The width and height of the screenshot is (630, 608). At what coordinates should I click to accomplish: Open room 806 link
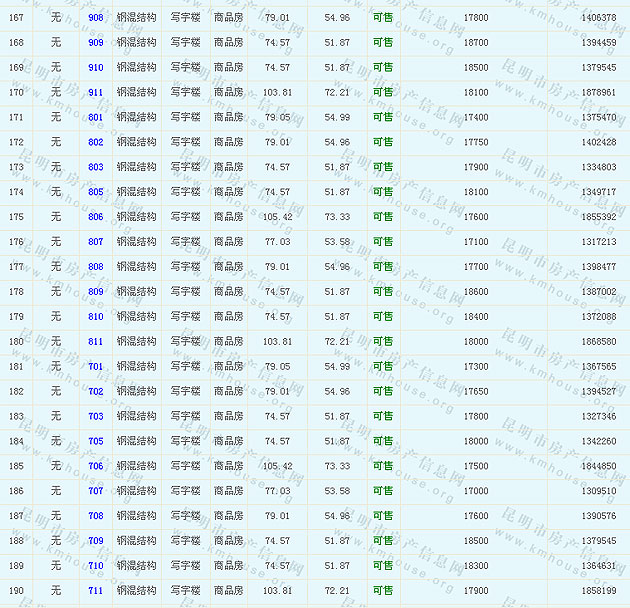pyautogui.click(x=95, y=217)
